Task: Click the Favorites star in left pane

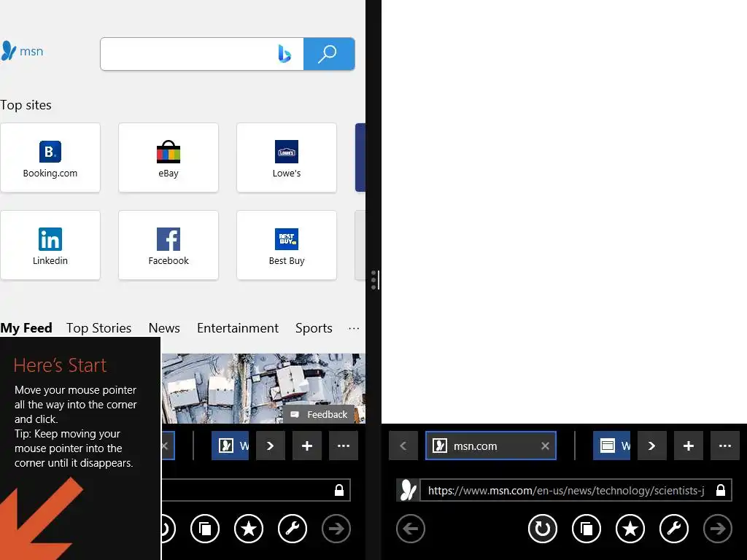Action: click(249, 529)
